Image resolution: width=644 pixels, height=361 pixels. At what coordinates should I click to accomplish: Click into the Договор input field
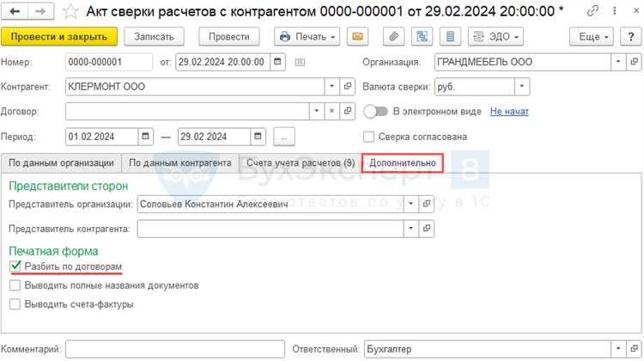pyautogui.click(x=187, y=112)
